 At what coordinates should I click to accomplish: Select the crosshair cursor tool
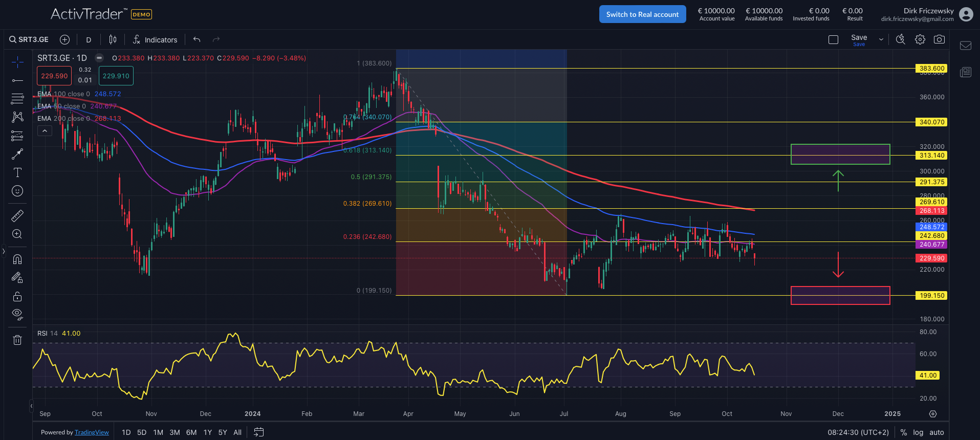click(17, 62)
